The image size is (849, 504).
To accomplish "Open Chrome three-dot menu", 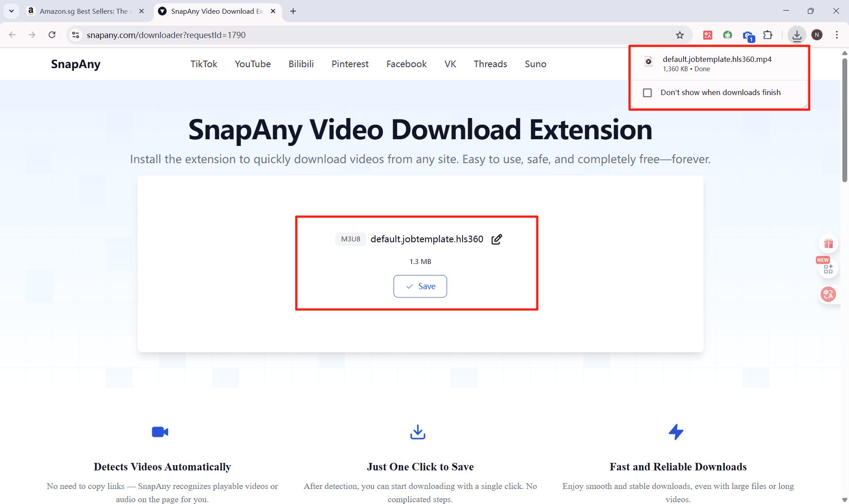I will pyautogui.click(x=837, y=35).
